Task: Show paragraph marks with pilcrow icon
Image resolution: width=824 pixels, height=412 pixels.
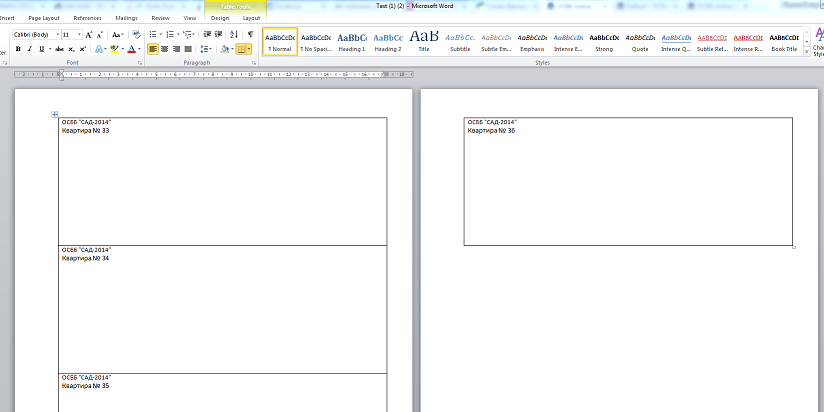Action: [x=249, y=34]
